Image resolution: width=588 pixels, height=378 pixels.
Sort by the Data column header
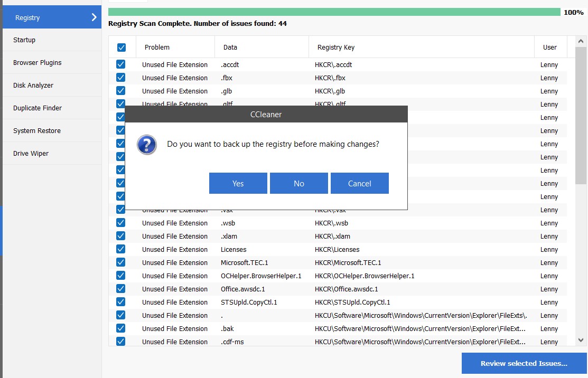(262, 47)
